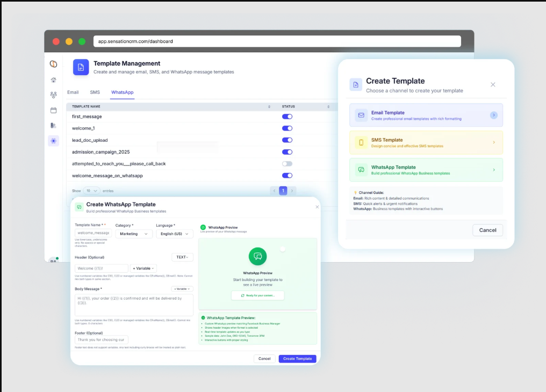Switch to the SMS tab
Viewport: 546px width, 392px height.
[x=95, y=92]
